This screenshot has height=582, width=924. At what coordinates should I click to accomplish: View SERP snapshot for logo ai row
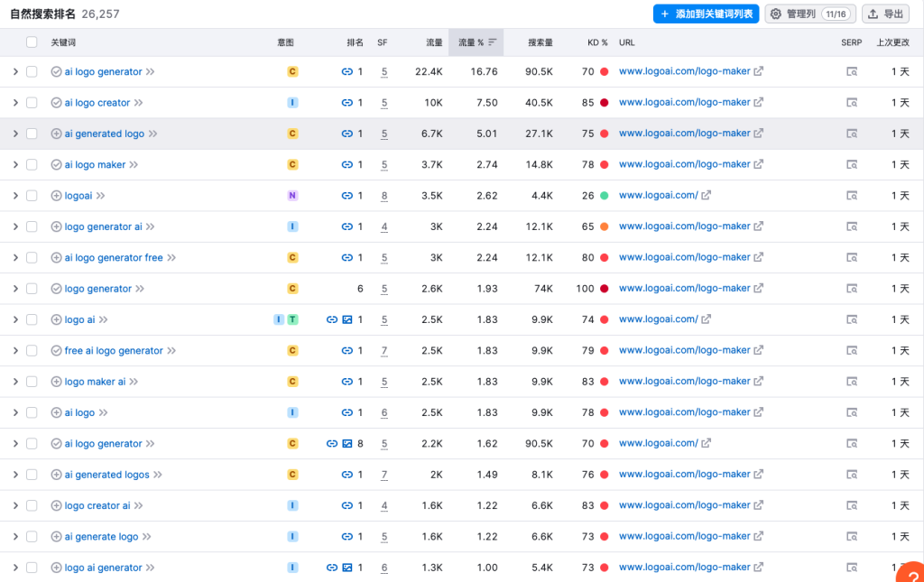pos(852,319)
